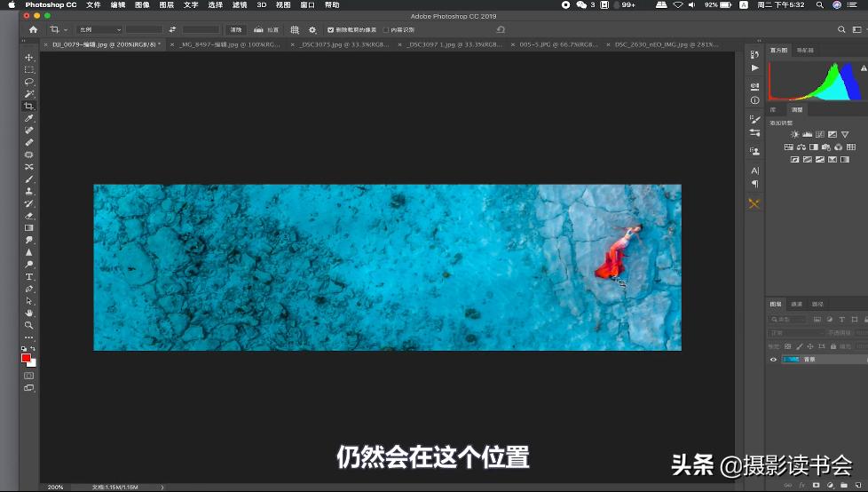This screenshot has width=868, height=492.
Task: Select the Path Selection tool
Action: click(28, 301)
